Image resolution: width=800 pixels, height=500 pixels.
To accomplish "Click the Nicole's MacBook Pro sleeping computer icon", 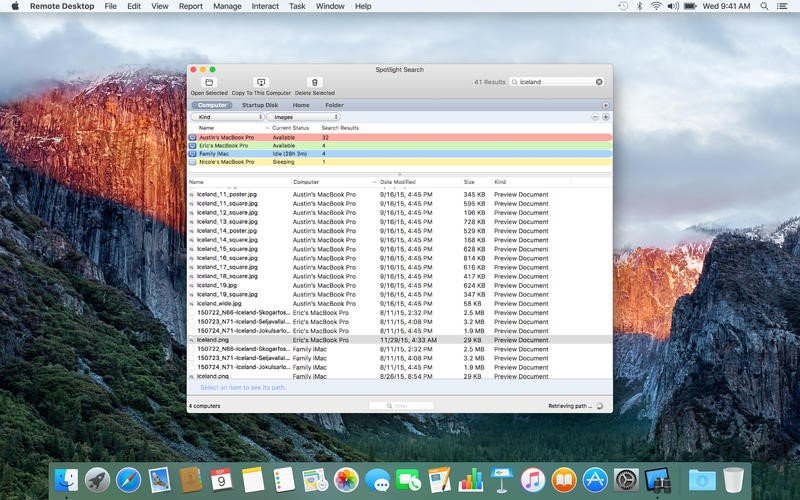I will [192, 162].
